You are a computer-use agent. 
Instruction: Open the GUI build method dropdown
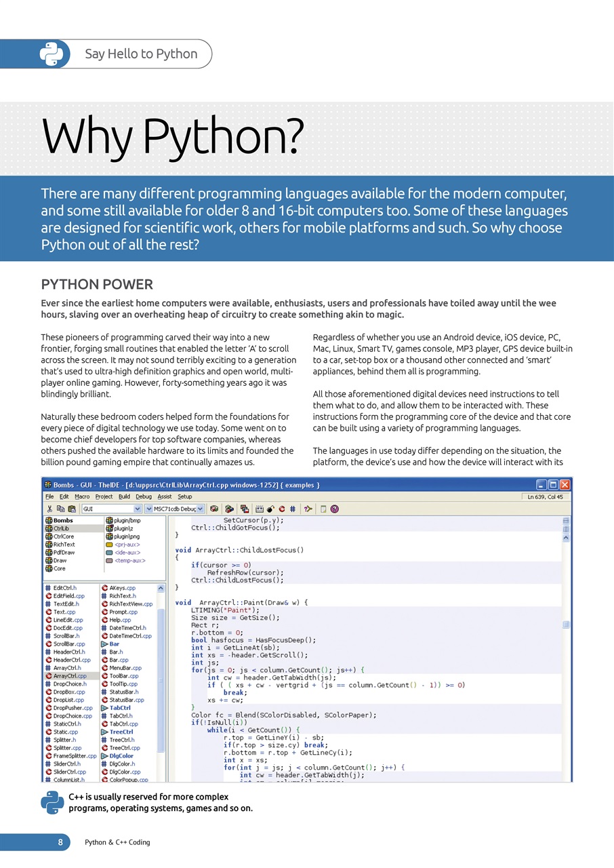point(138,509)
